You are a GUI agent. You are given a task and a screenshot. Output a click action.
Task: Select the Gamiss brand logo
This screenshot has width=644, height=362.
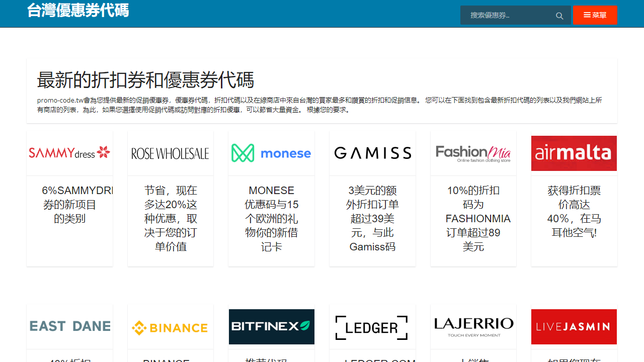[x=372, y=153]
